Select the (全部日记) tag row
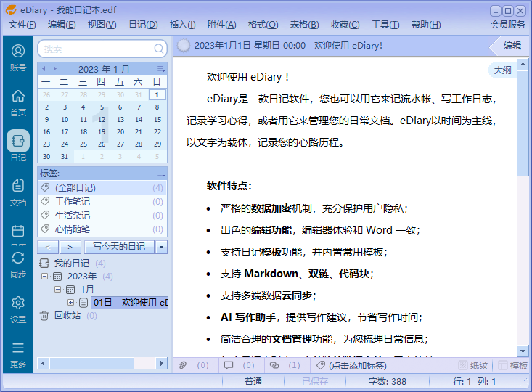532x392 pixels. [102, 188]
